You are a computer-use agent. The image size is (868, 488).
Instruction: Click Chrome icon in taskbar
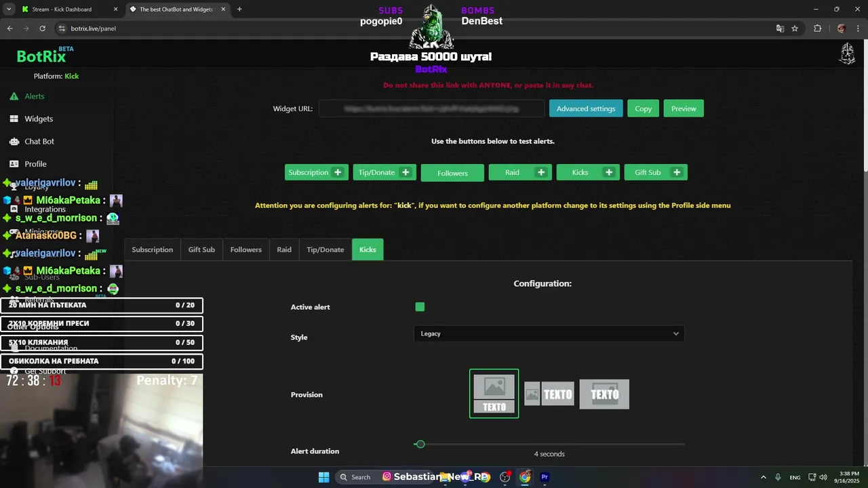(x=525, y=477)
